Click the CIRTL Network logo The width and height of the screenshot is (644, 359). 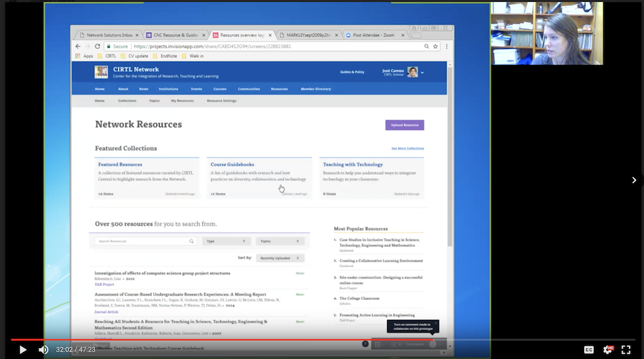click(101, 72)
